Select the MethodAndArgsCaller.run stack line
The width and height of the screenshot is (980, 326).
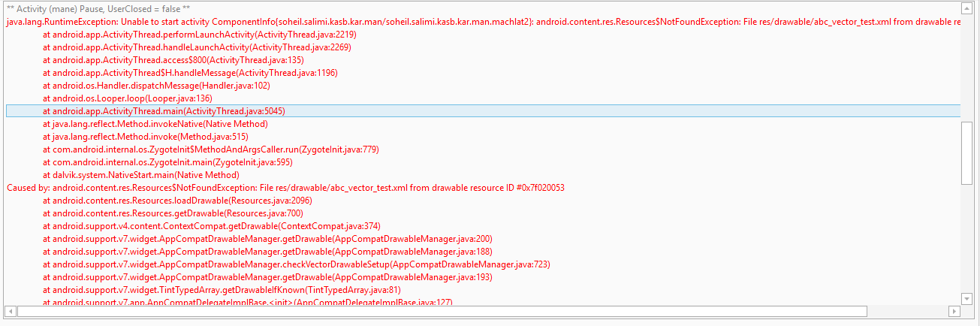(210, 149)
